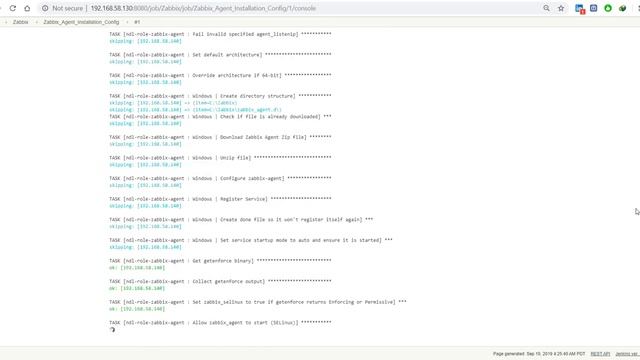Select the 'Collect getenforce output' task line
Image resolution: width=640 pixels, height=360 pixels.
(x=220, y=281)
